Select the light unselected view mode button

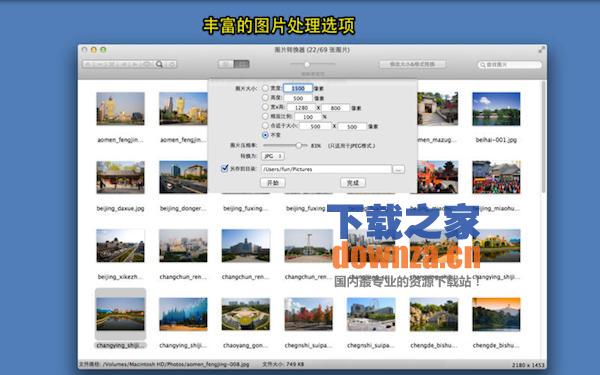point(226,64)
